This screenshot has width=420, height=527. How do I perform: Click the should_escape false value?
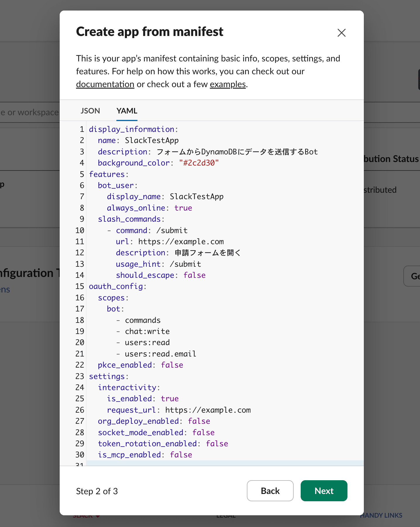(194, 275)
